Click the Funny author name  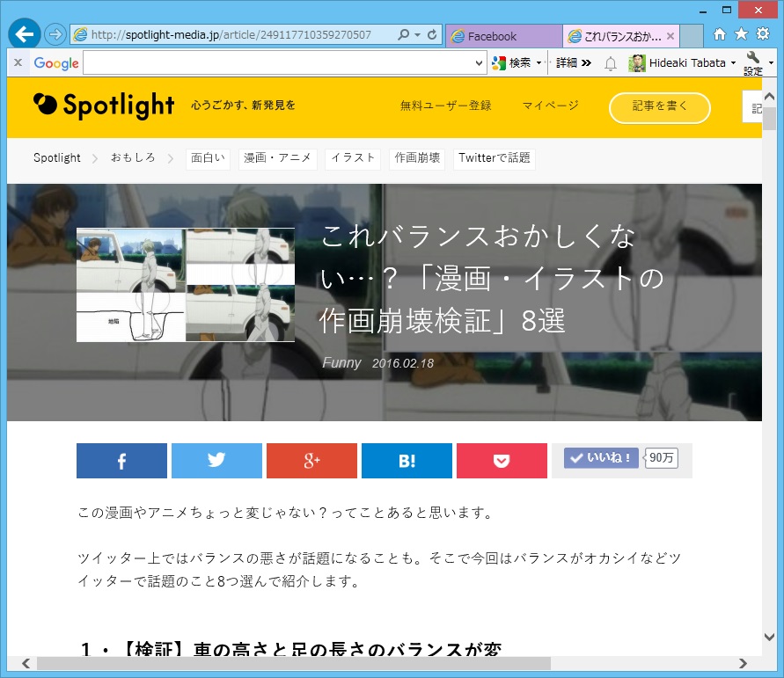(x=341, y=362)
